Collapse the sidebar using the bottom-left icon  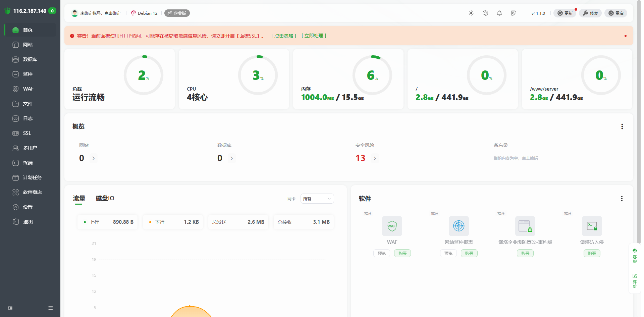[x=10, y=308]
